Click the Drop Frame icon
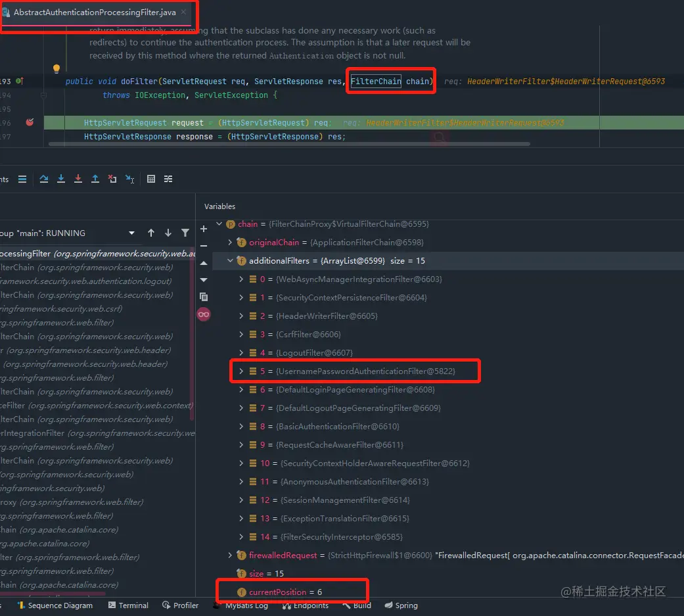684x616 pixels. click(x=112, y=179)
